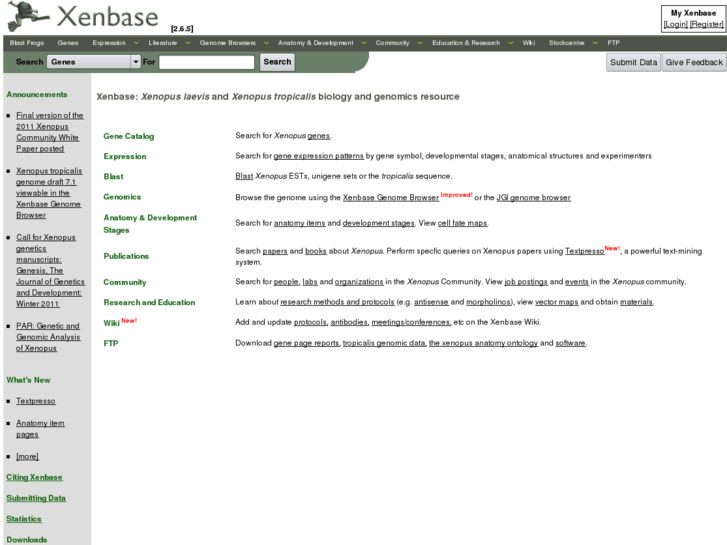Open the xenopus anatomy ontology link

(483, 343)
